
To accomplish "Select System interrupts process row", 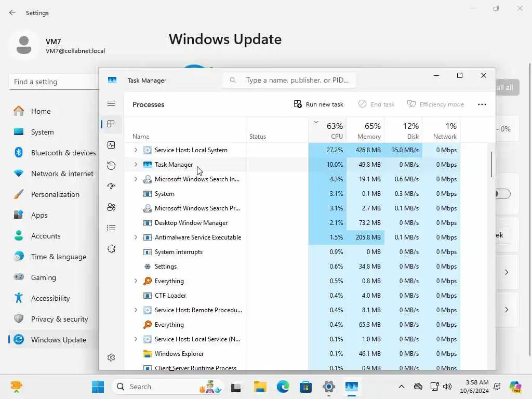I will [x=292, y=252].
